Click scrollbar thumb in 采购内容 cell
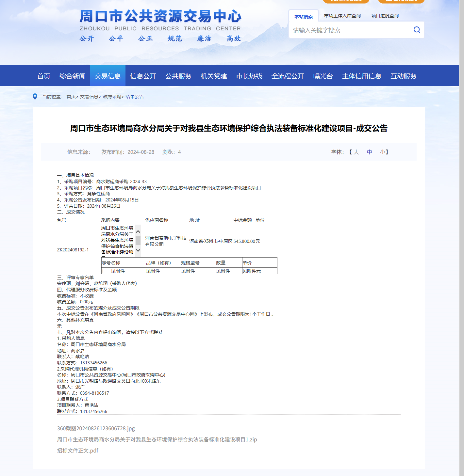464x476 pixels. coord(138,240)
